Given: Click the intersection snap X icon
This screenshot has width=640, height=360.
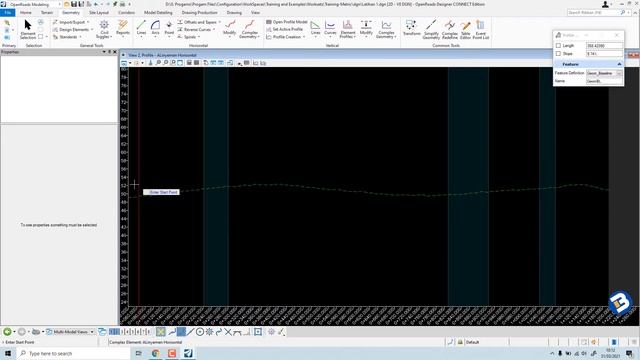Looking at the screenshot, I should [228, 332].
